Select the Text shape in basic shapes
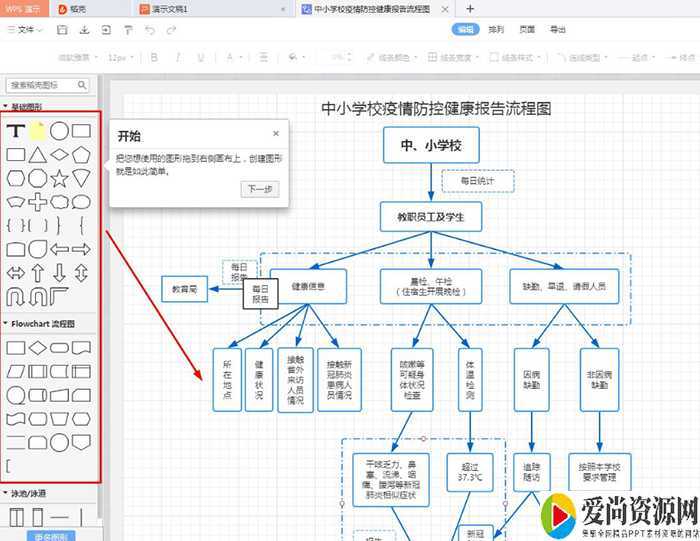700x541 pixels. tap(16, 130)
